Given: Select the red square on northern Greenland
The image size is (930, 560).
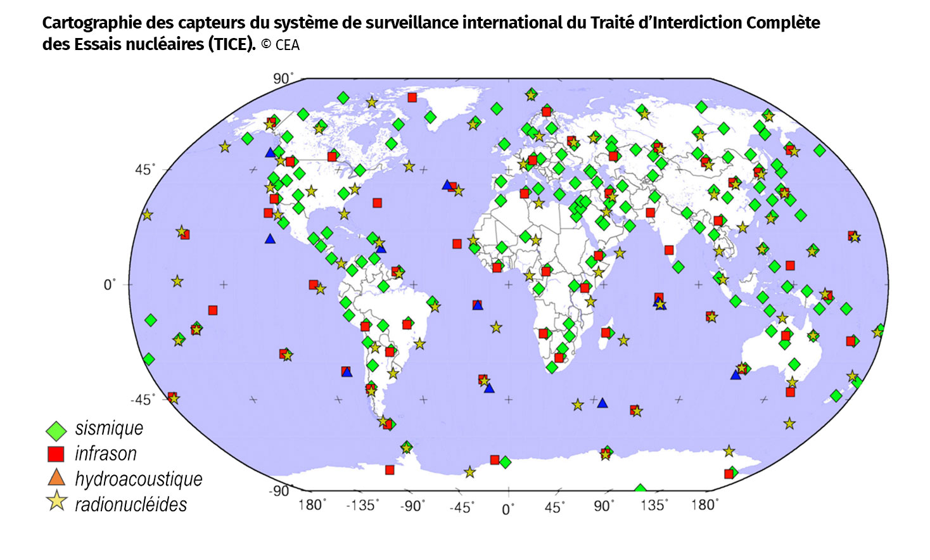Looking at the screenshot, I should click(x=412, y=98).
